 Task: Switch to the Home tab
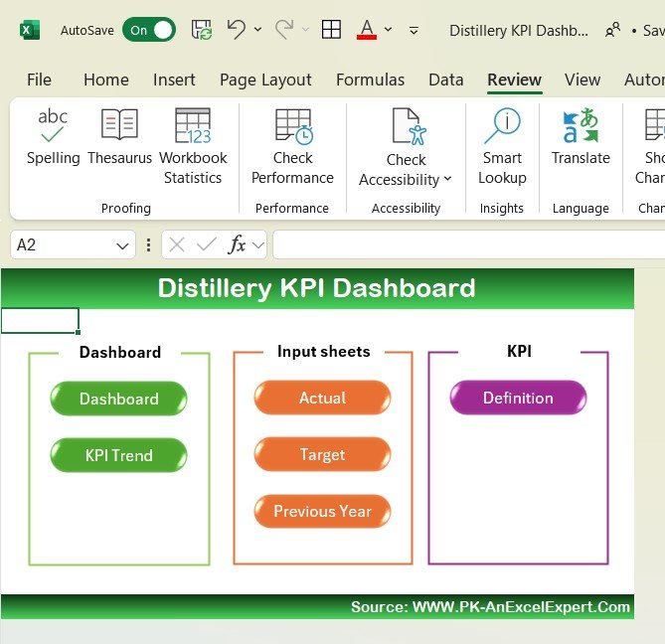coord(106,80)
